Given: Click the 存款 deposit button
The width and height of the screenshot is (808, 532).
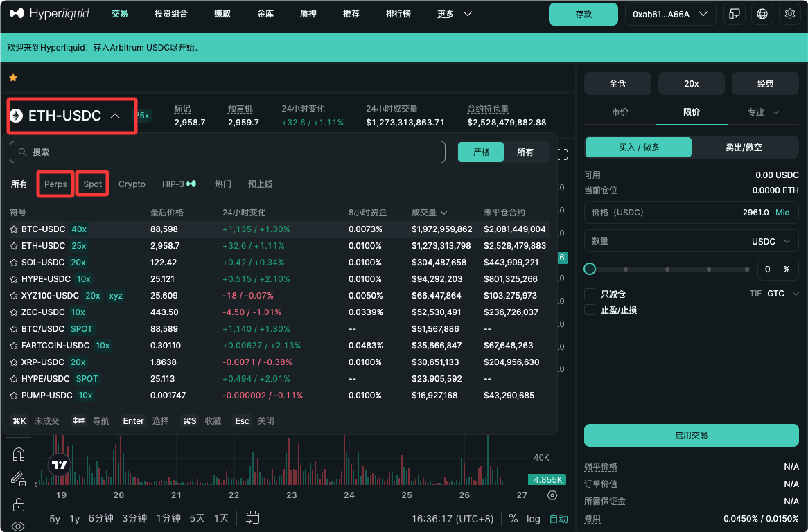Looking at the screenshot, I should point(583,13).
